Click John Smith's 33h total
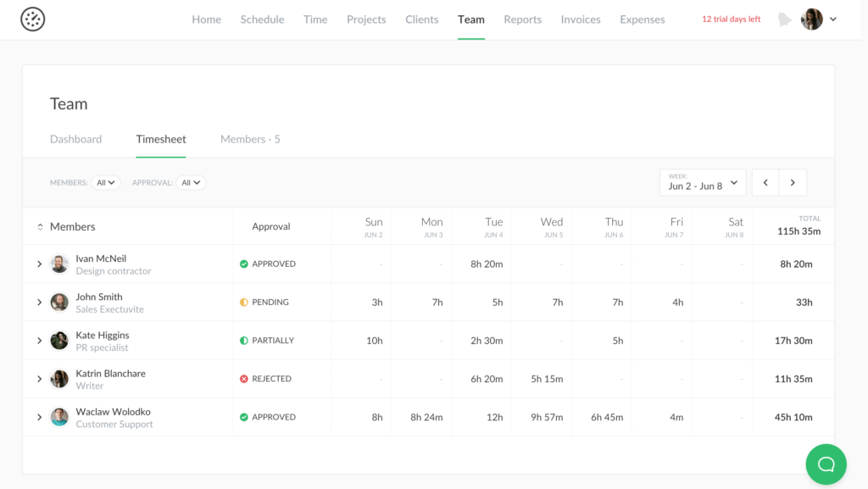 (804, 302)
